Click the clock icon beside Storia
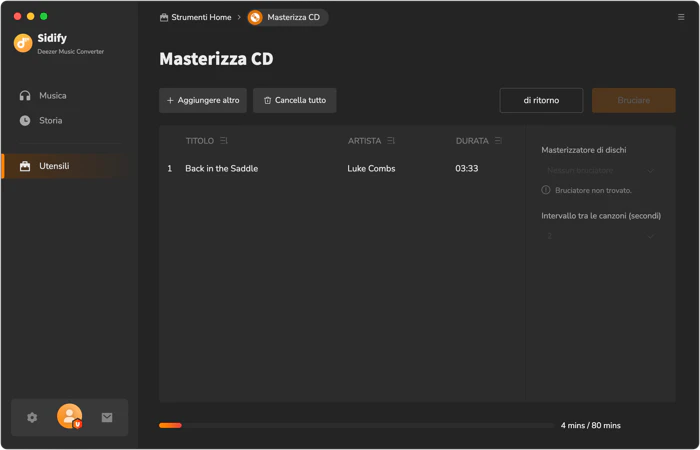Viewport: 700px width, 450px height. (x=25, y=121)
